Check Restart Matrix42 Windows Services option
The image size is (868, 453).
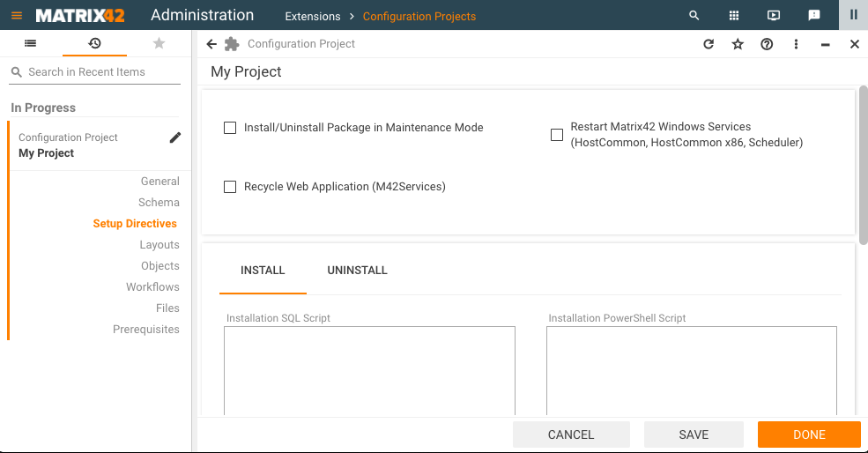(x=557, y=135)
